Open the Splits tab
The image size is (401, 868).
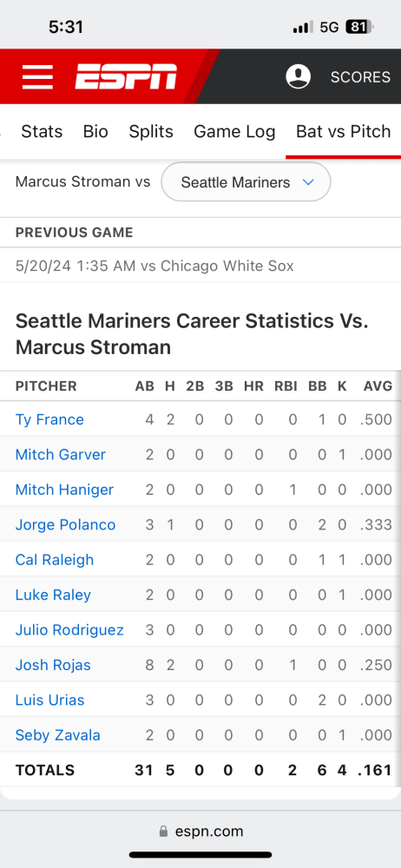[151, 132]
